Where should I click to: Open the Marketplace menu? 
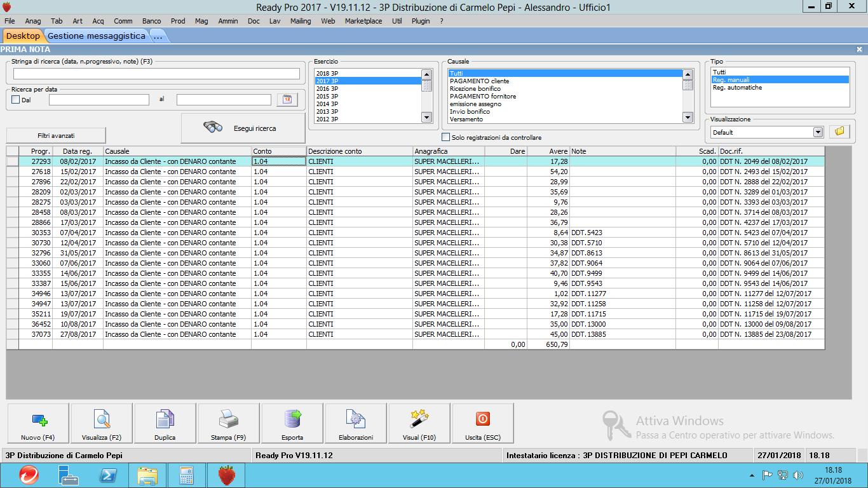(x=363, y=21)
